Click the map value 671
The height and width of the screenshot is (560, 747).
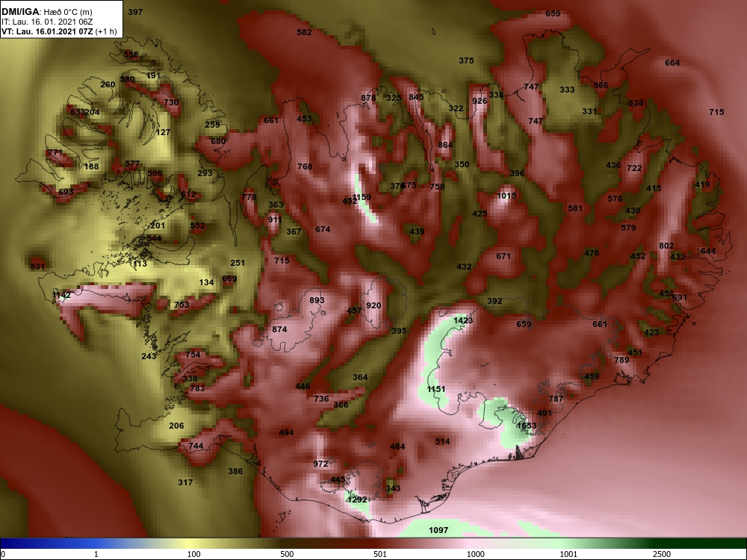point(503,256)
